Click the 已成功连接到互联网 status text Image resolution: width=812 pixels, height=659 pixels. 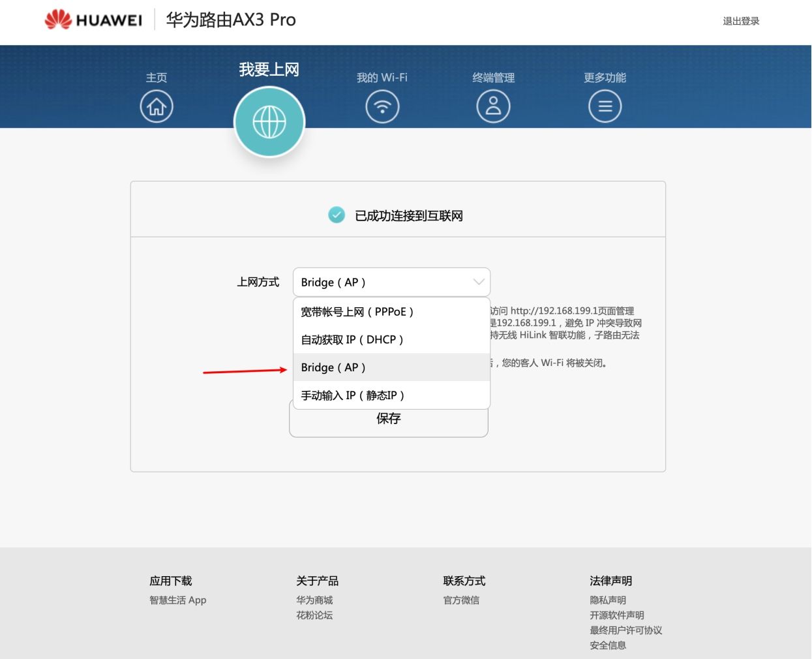(x=409, y=216)
